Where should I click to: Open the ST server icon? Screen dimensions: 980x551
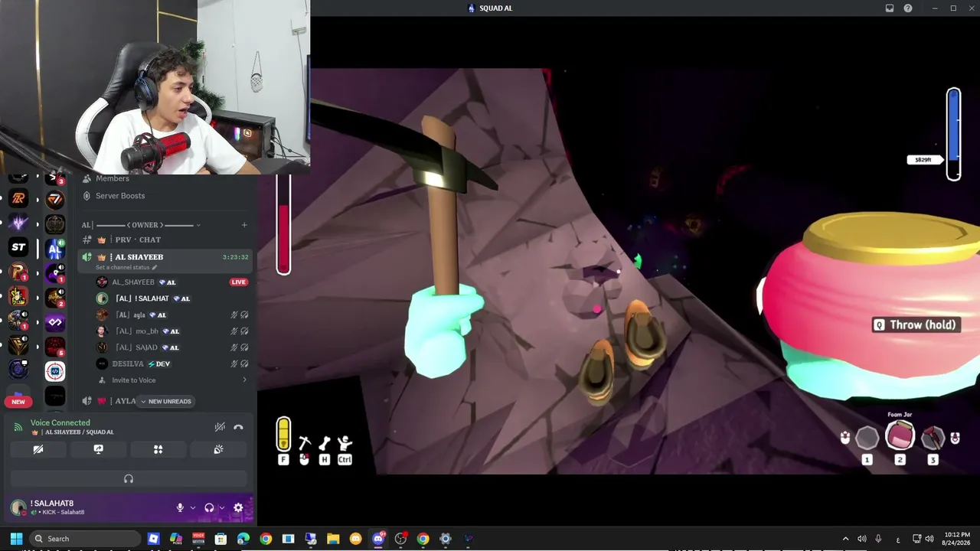coord(18,247)
